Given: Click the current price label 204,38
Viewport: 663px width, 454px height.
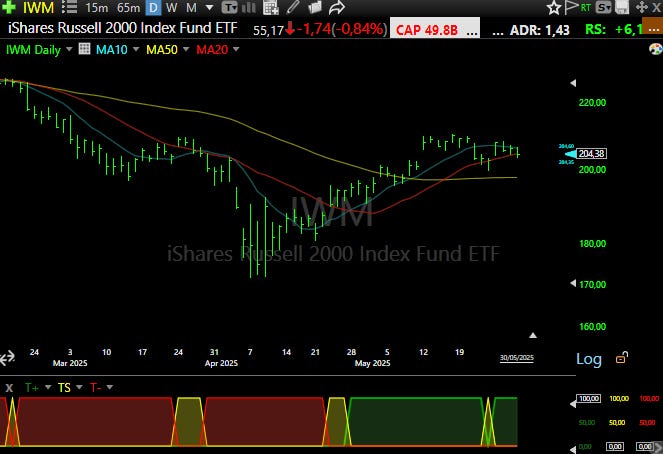Looking at the screenshot, I should pos(592,154).
